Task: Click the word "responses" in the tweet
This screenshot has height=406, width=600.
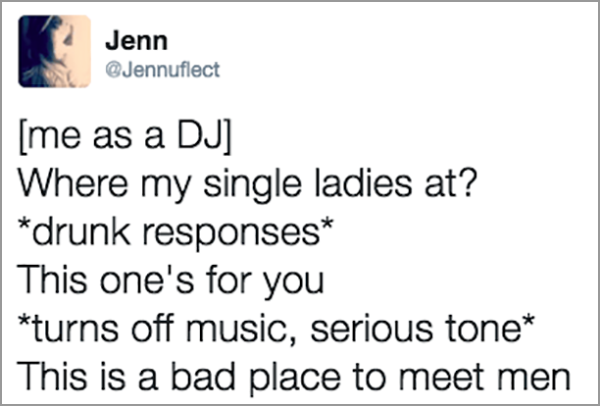Action: [231, 236]
